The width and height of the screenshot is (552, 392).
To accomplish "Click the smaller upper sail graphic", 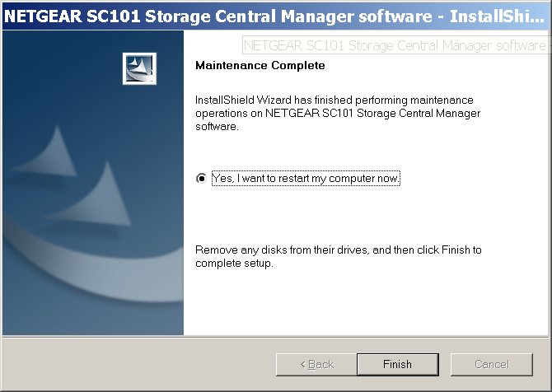I will [x=48, y=153].
